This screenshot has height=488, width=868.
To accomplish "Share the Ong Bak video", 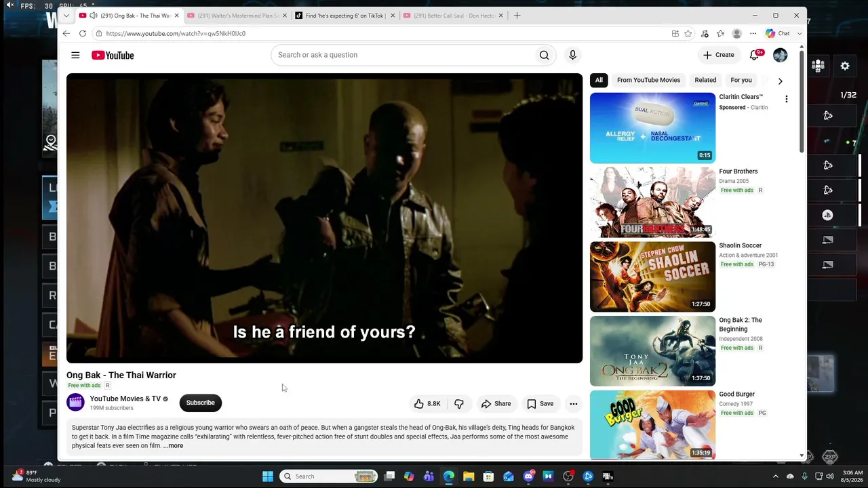I will [496, 403].
